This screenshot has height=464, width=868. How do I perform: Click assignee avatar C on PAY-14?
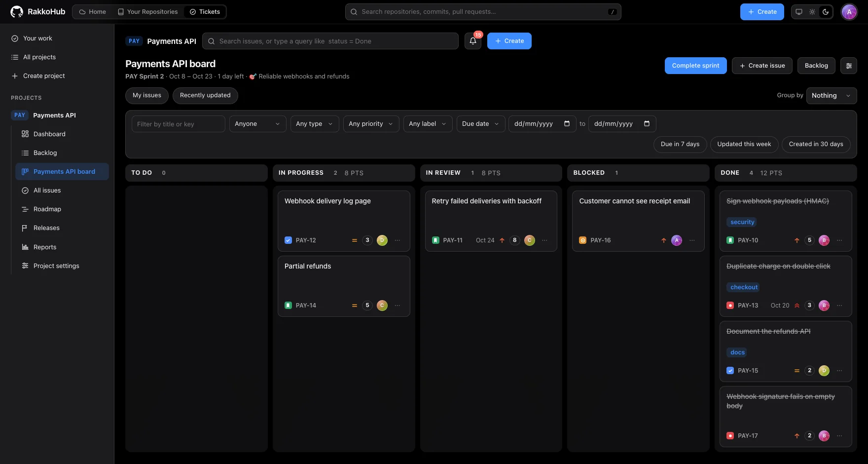click(382, 306)
